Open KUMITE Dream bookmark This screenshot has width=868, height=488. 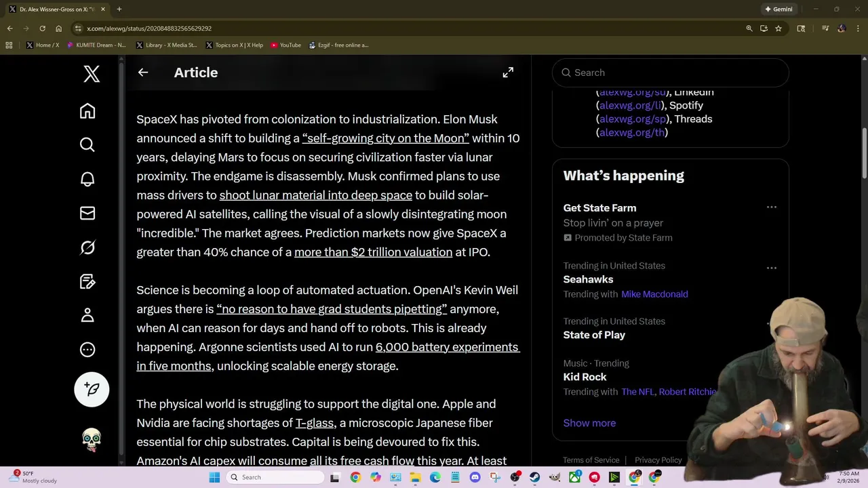[96, 45]
